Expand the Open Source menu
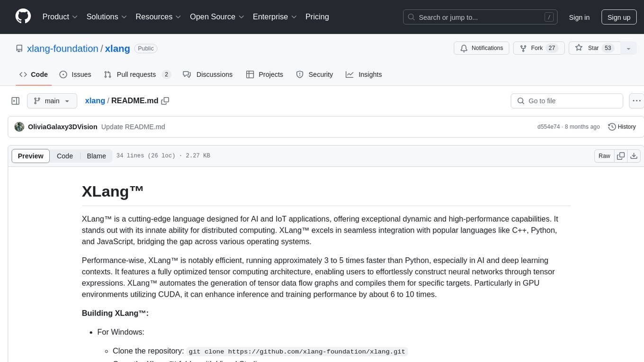Screen dimensions: 644x362 point(217,17)
